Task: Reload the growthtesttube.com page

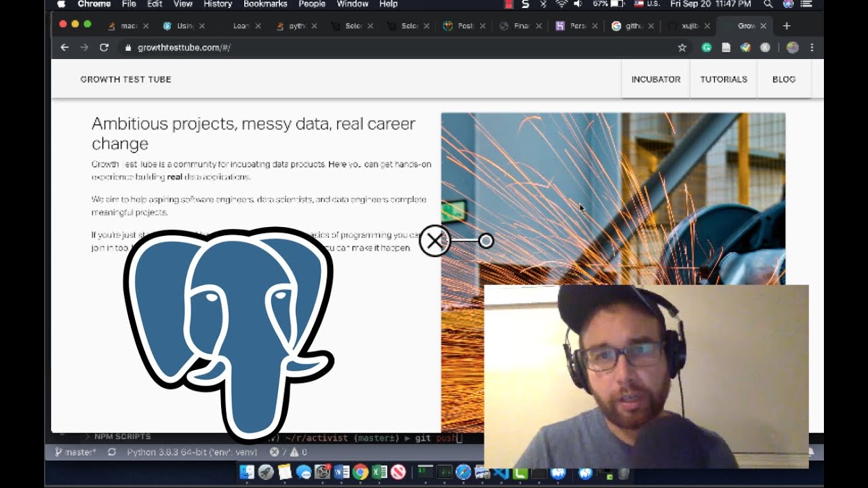Action: [104, 47]
